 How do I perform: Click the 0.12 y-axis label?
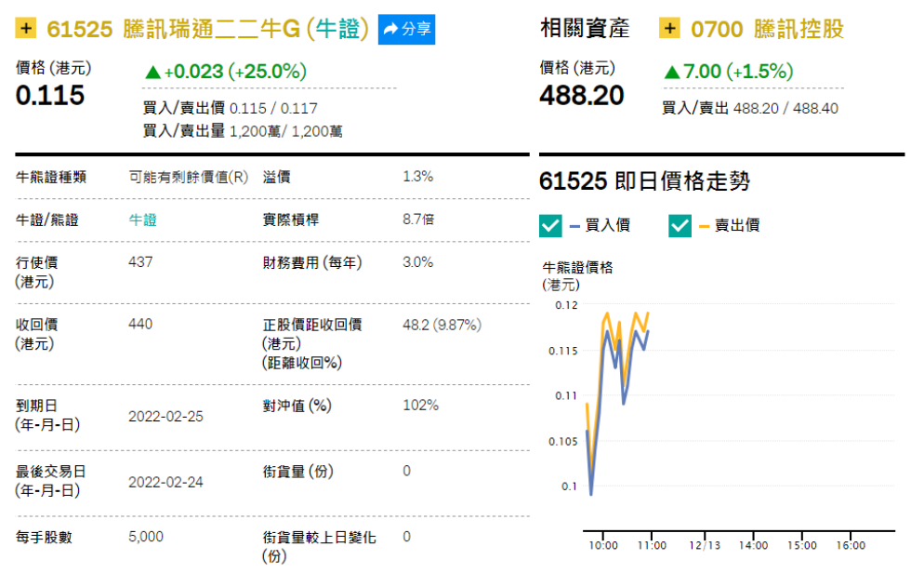[x=566, y=305]
